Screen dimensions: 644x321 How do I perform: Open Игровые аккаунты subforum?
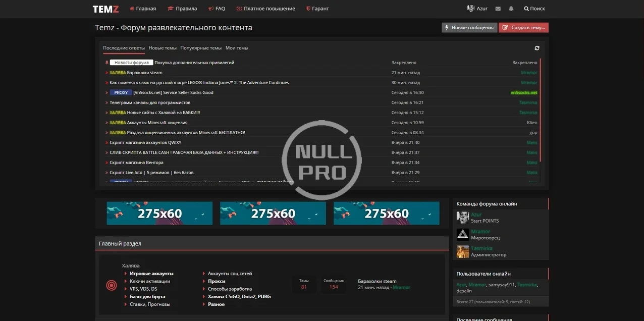click(x=151, y=274)
